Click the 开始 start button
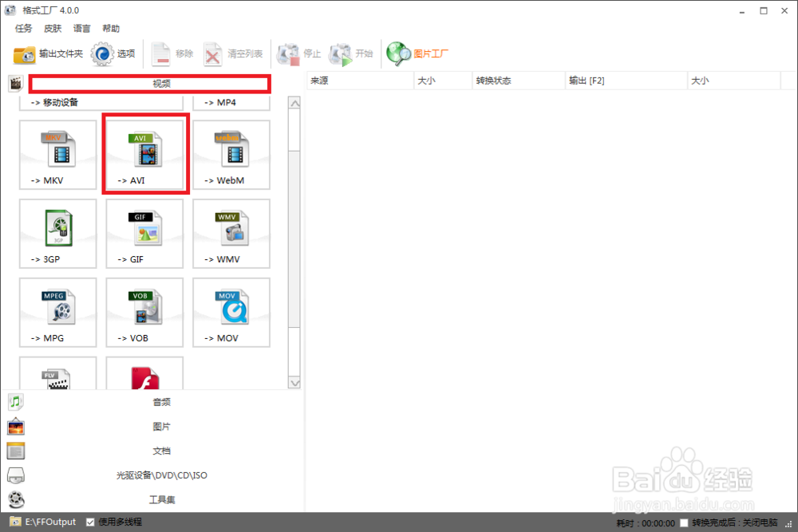Screen dimensions: 798x532 pyautogui.click(x=350, y=54)
